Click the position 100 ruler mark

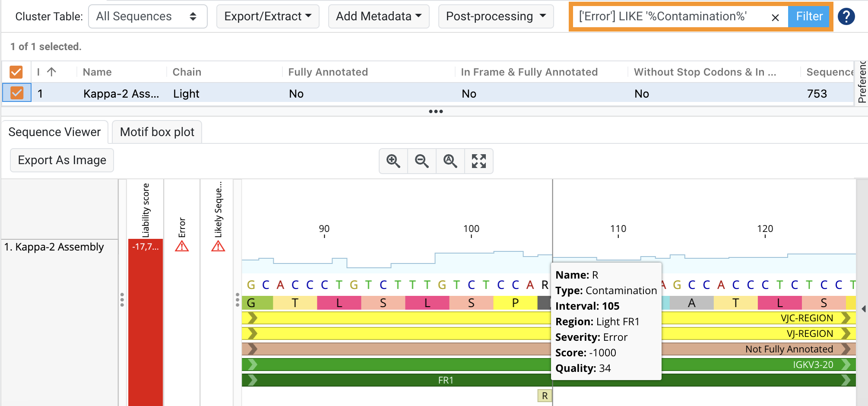tap(471, 229)
